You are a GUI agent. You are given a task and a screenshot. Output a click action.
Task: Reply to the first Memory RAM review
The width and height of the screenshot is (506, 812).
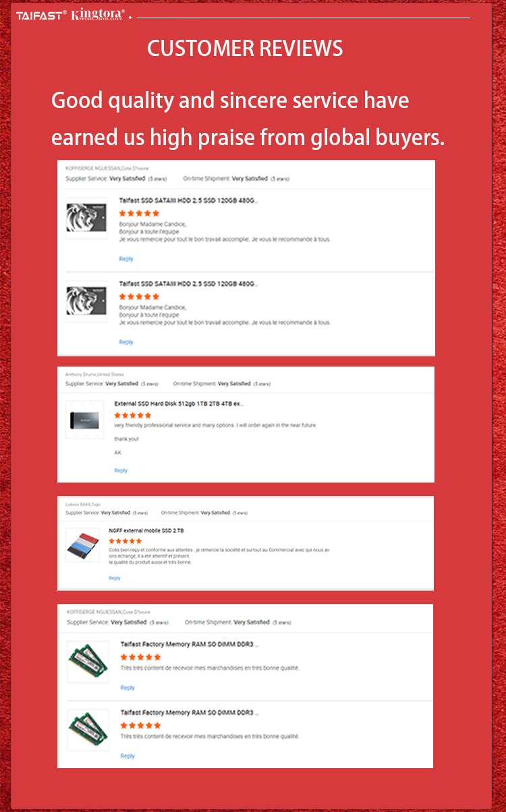[128, 688]
